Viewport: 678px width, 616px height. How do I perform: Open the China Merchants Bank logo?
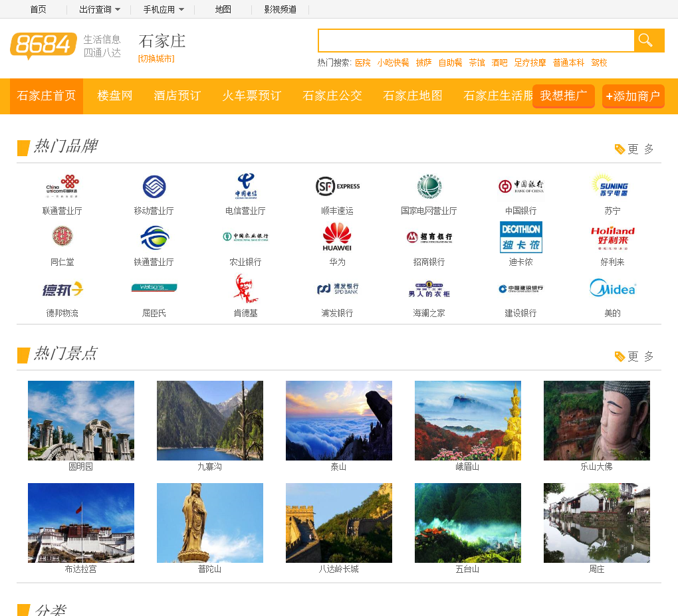429,237
